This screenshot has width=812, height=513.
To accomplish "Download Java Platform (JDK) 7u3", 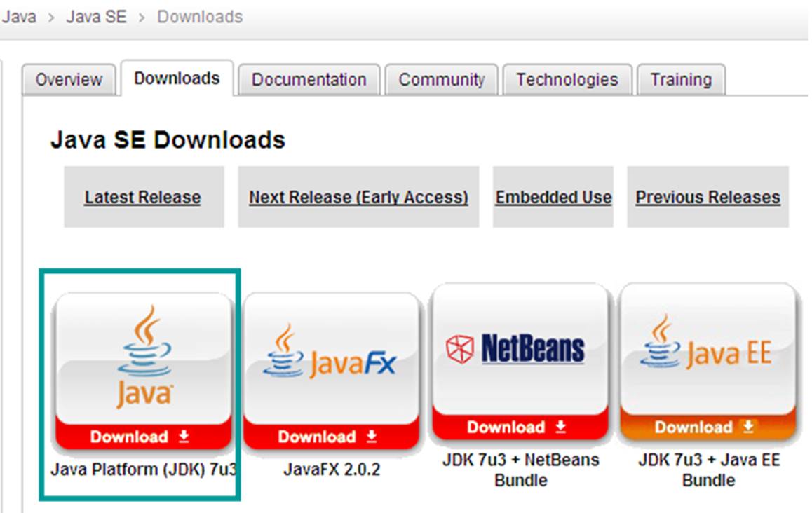I will 144,437.
